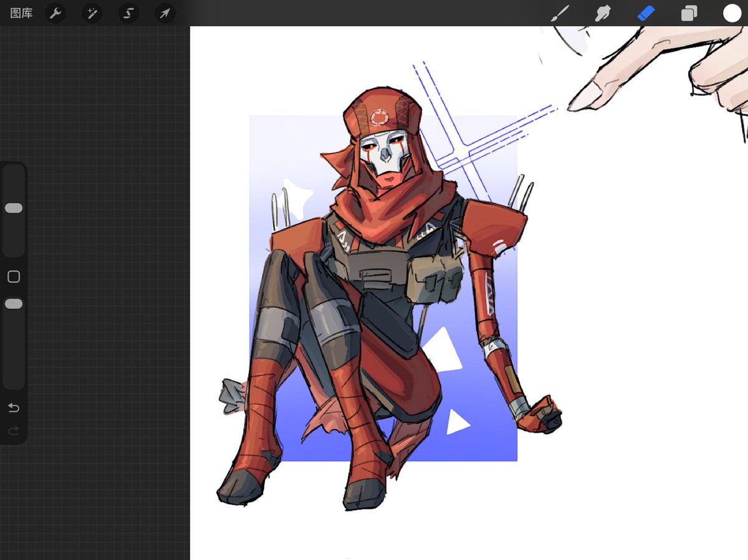Click the brush opacity slider handle
This screenshot has height=560, width=748.
(14, 304)
